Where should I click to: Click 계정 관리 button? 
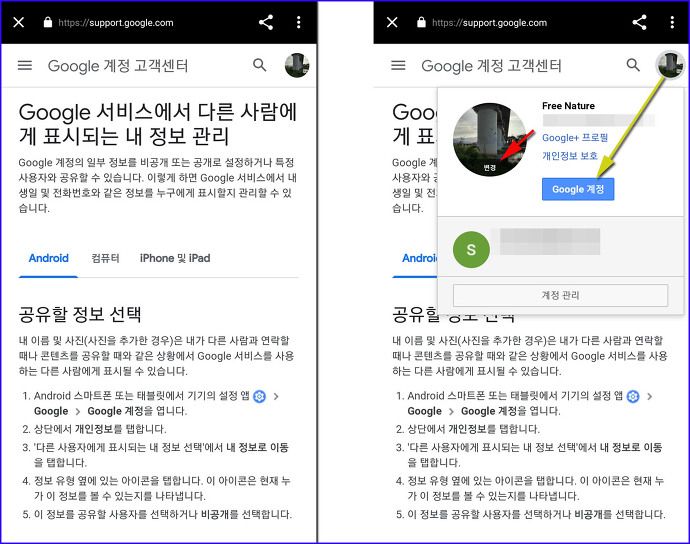click(560, 295)
